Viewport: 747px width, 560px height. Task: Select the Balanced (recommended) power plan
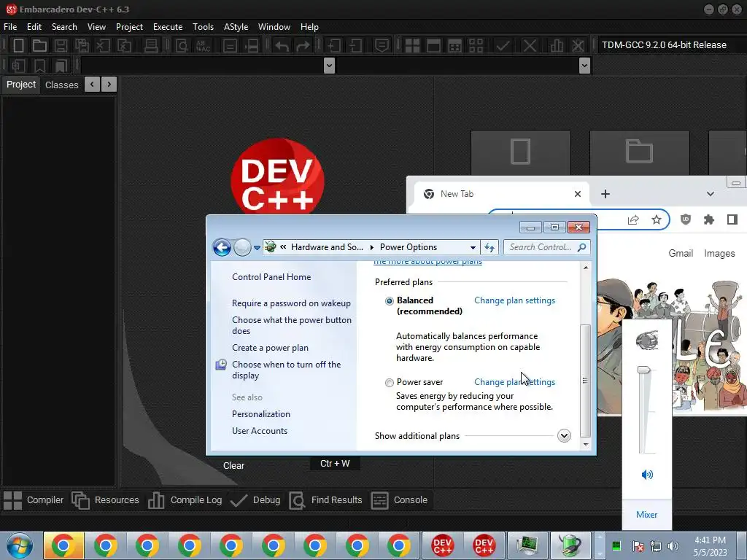point(390,301)
